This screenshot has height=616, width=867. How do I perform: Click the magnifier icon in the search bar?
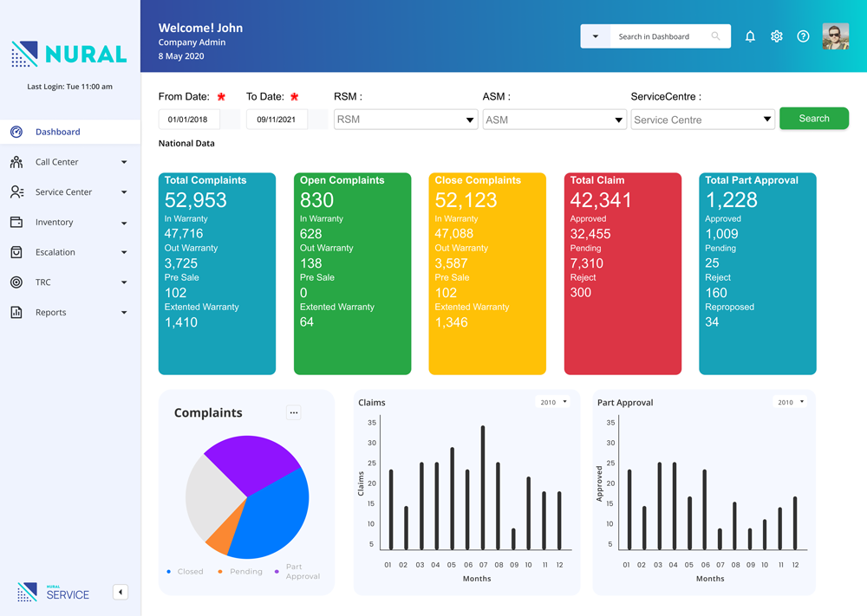coord(715,36)
